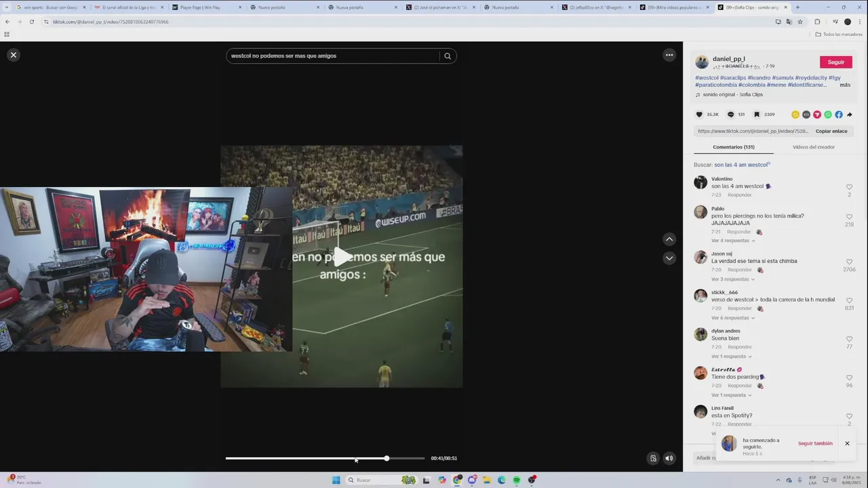Click the yellow repost share icon
Screen dimensions: 868x488
(795, 115)
